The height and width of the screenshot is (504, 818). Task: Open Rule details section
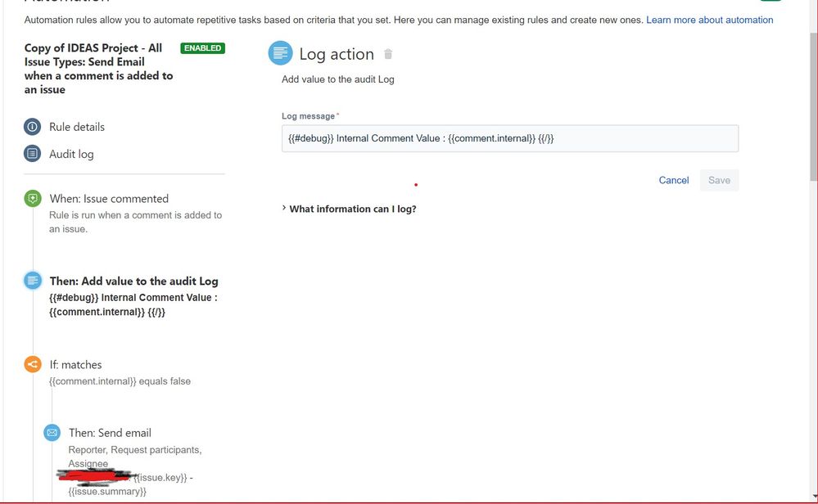(77, 127)
